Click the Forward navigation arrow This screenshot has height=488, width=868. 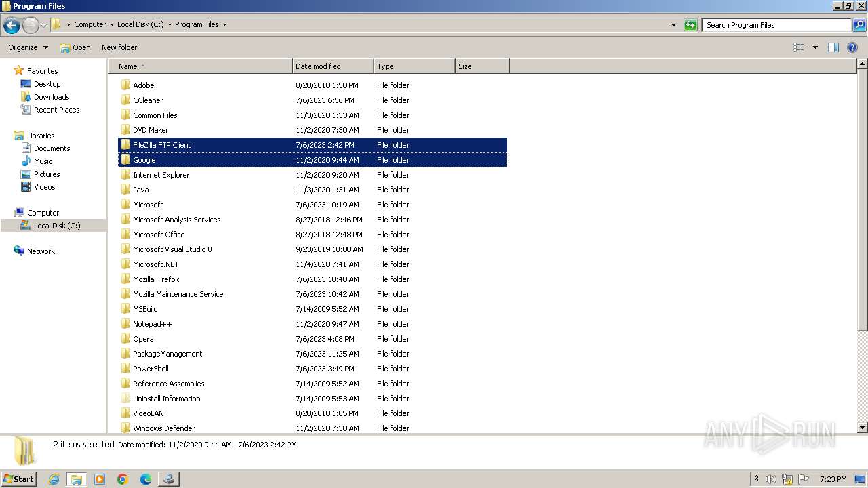click(x=31, y=26)
